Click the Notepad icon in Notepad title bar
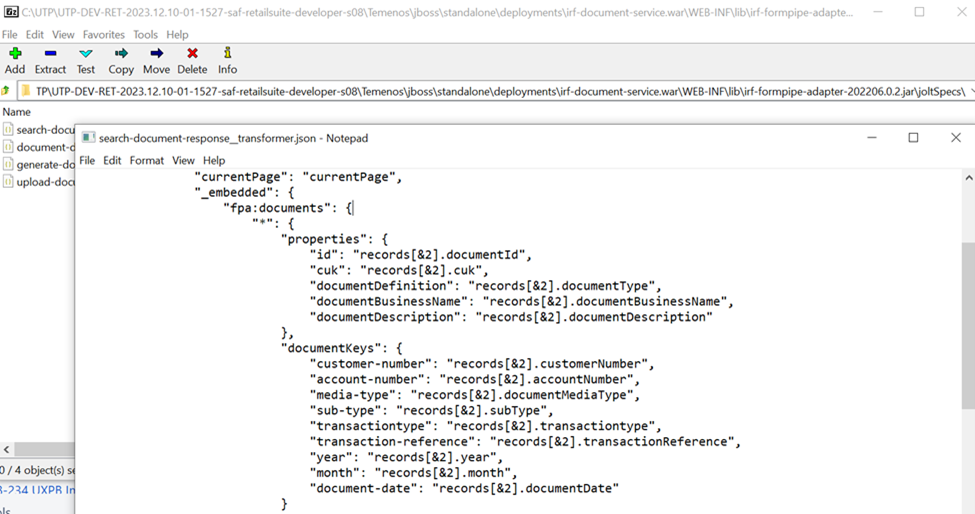 (x=88, y=138)
